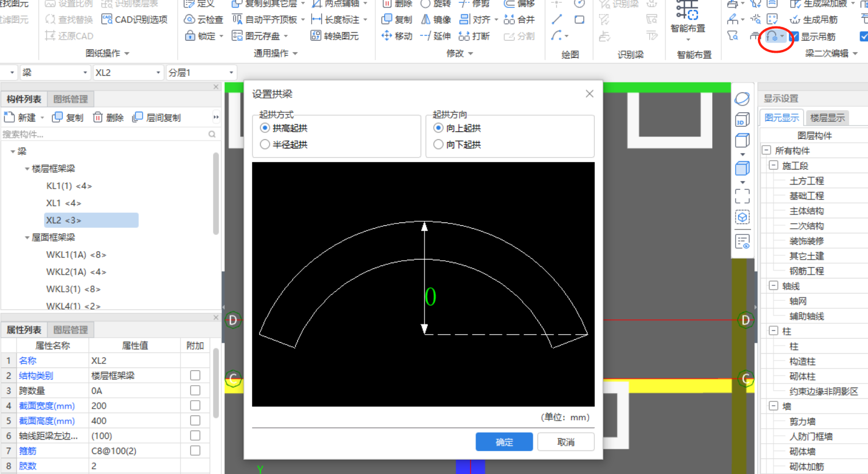
Task: Select the 延伸 extend tool
Action: pos(435,36)
